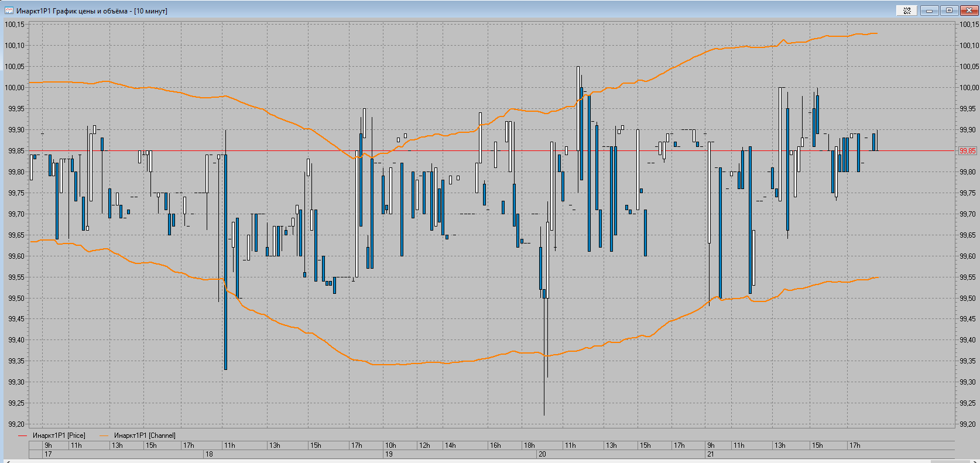
Task: Click the red Price legend line swatch
Action: pos(23,435)
